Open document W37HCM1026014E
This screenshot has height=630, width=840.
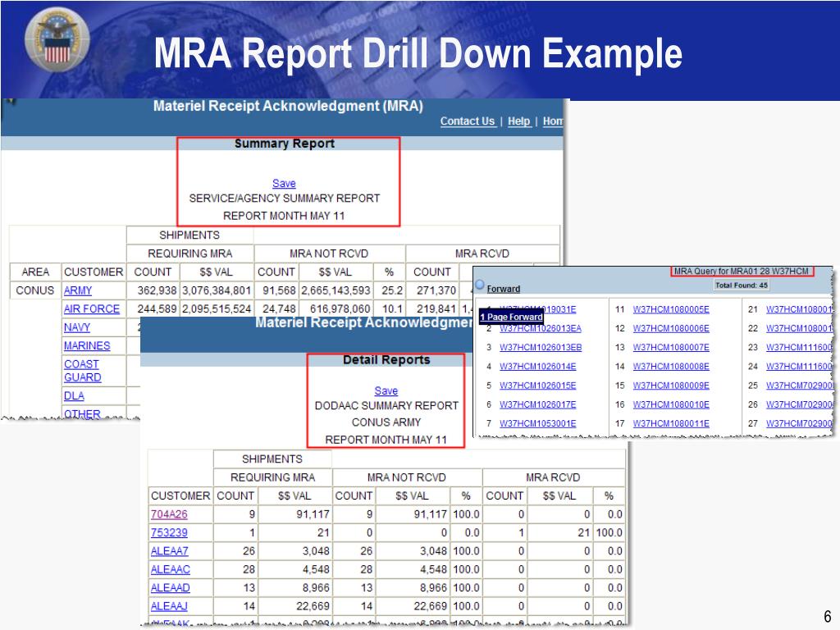(538, 367)
